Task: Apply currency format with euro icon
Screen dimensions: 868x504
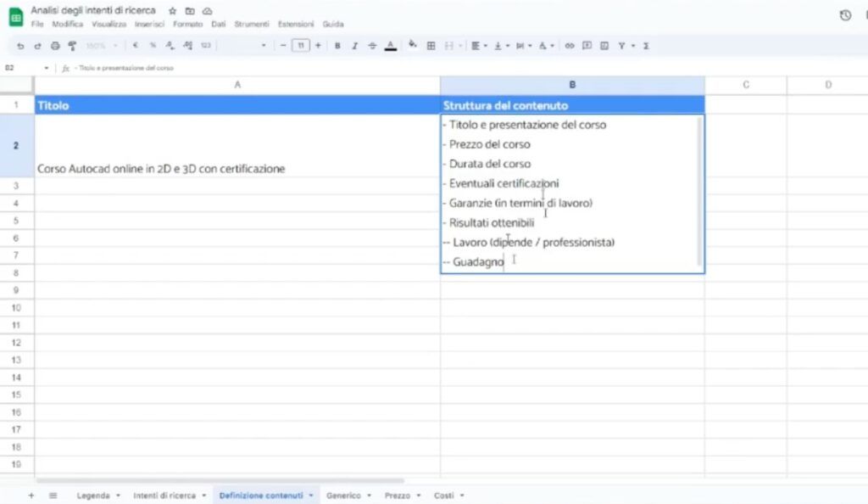Action: [135, 46]
